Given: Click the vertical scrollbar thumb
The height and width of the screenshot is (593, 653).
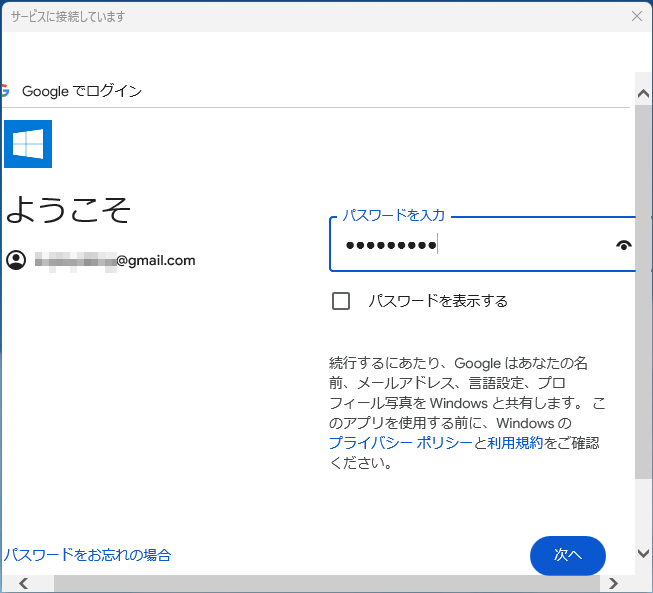Looking at the screenshot, I should pos(643,292).
